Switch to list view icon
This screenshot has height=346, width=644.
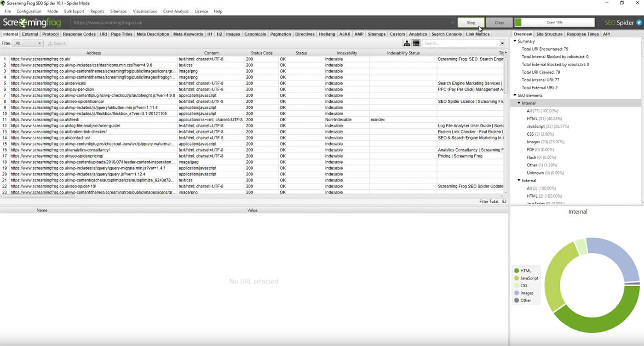point(416,43)
